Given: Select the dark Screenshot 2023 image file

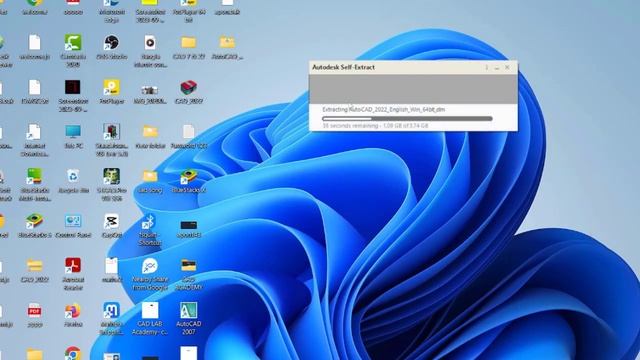Looking at the screenshot, I should [73, 87].
